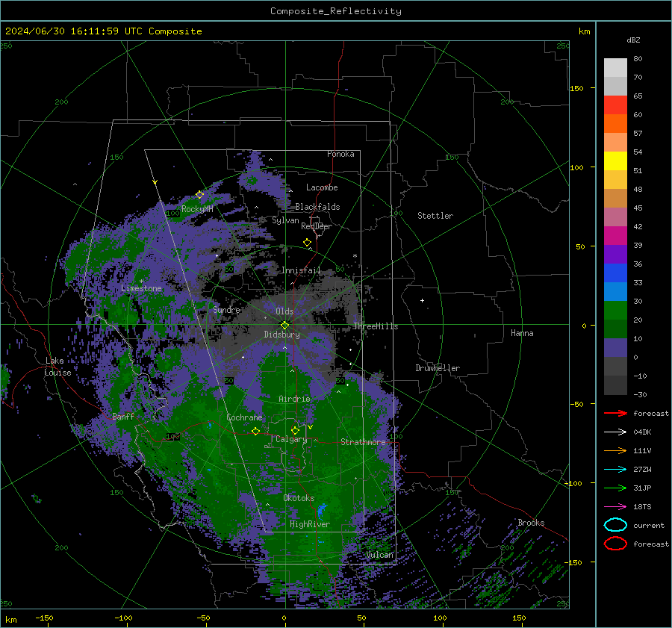Click the 'ThreeHills' map label
This screenshot has width=672, height=628.
[x=376, y=326]
